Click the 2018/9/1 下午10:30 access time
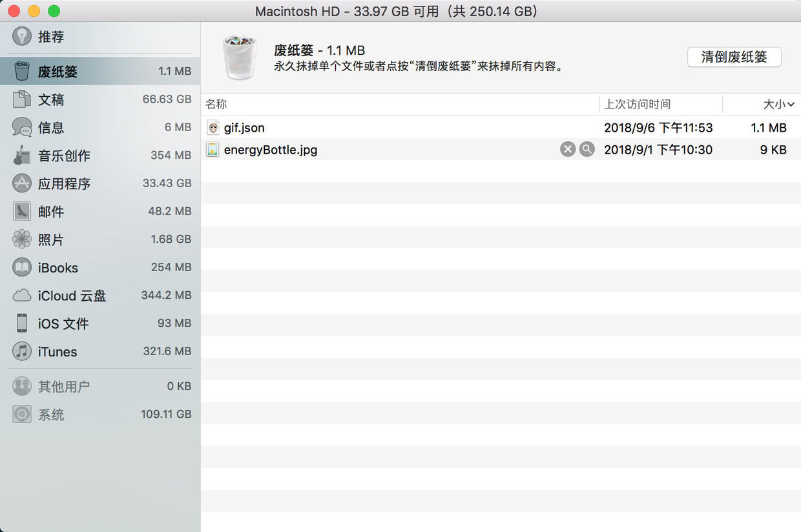Screen dimensions: 801x532 (x=658, y=150)
